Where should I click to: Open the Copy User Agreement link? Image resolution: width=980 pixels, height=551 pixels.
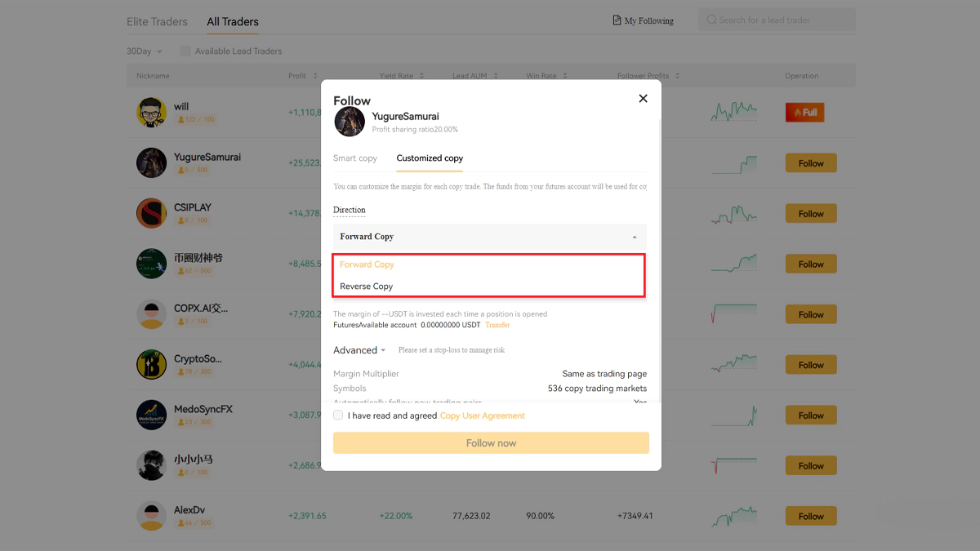click(x=483, y=415)
